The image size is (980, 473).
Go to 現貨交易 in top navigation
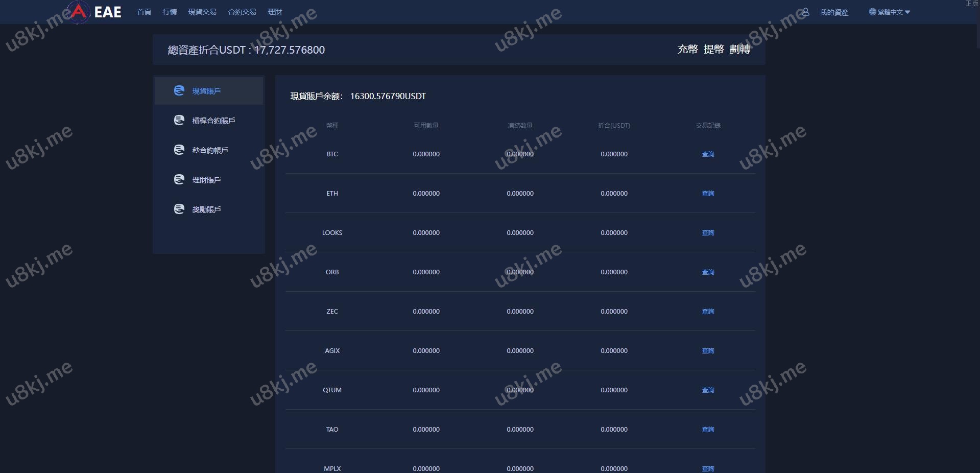(202, 12)
